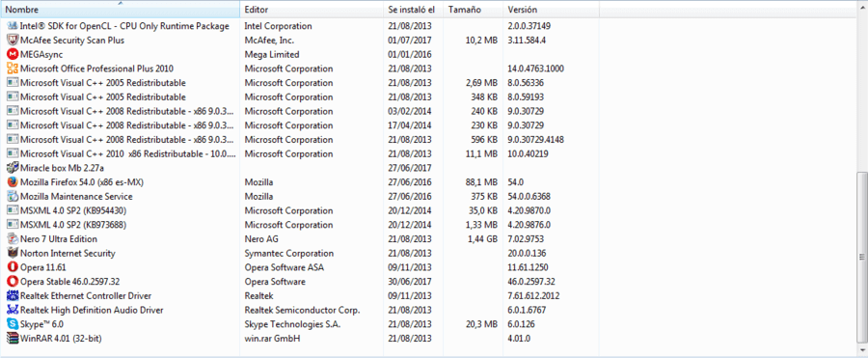Sort list by Nombre column header
This screenshot has height=358, width=868.
[x=121, y=10]
